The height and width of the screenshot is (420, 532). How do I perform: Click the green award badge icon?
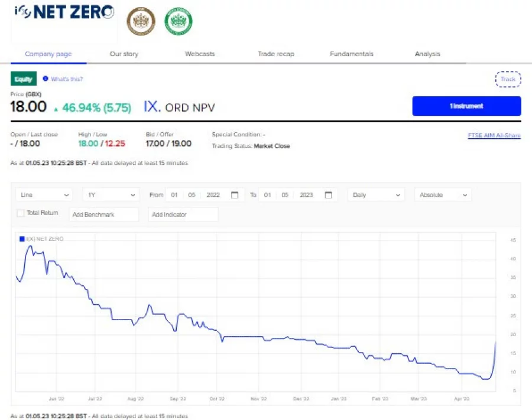[x=179, y=21]
